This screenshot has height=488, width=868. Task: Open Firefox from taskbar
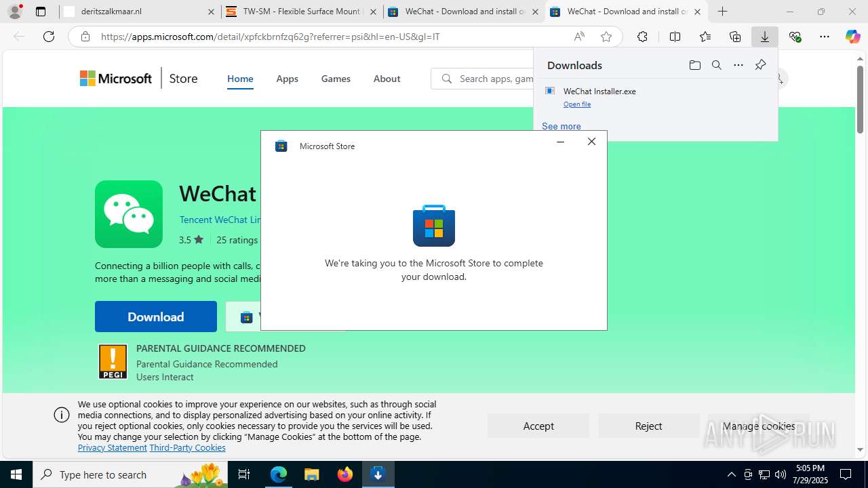click(345, 474)
